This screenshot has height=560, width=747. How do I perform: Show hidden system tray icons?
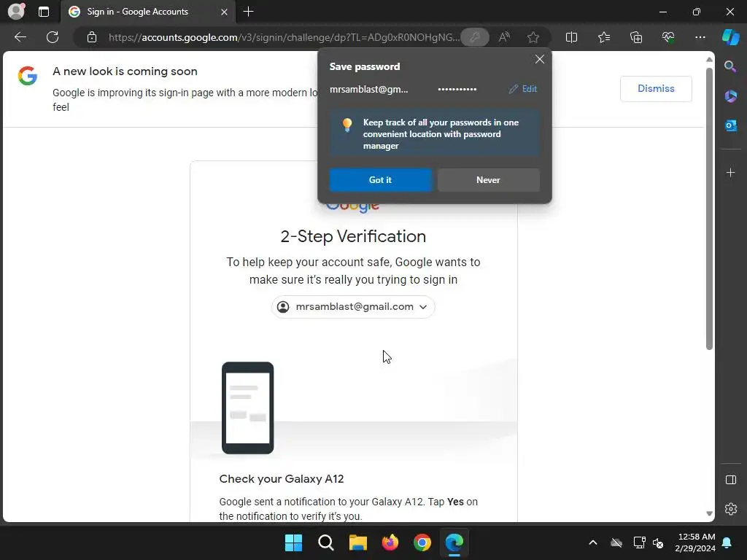pyautogui.click(x=592, y=542)
